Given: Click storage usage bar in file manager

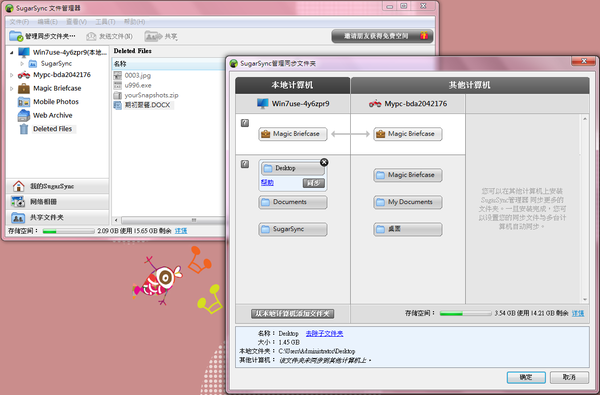Looking at the screenshot, I should pyautogui.click(x=68, y=231).
